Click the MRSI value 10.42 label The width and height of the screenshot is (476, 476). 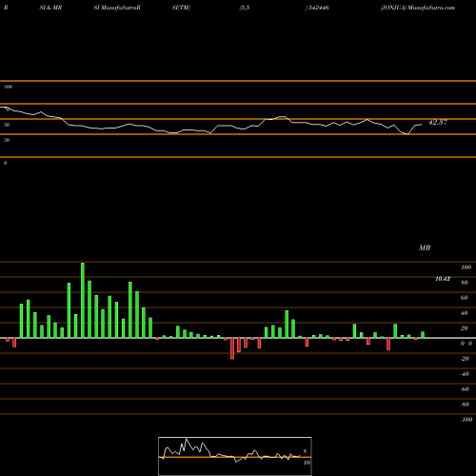pyautogui.click(x=443, y=279)
